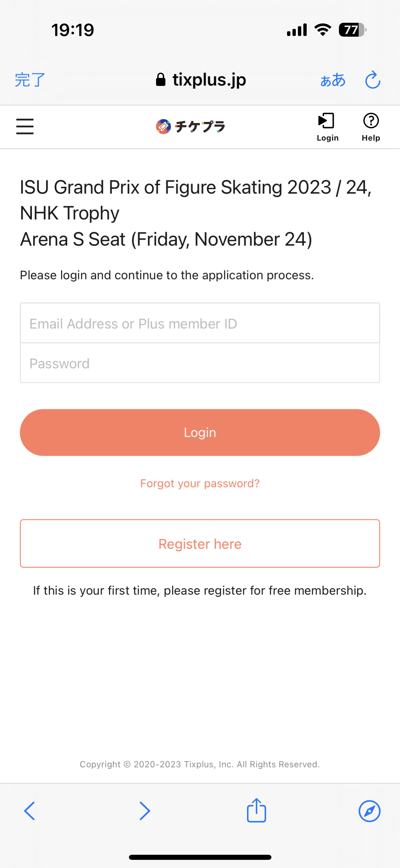Focus the Password field
Image resolution: width=400 pixels, height=868 pixels.
200,363
